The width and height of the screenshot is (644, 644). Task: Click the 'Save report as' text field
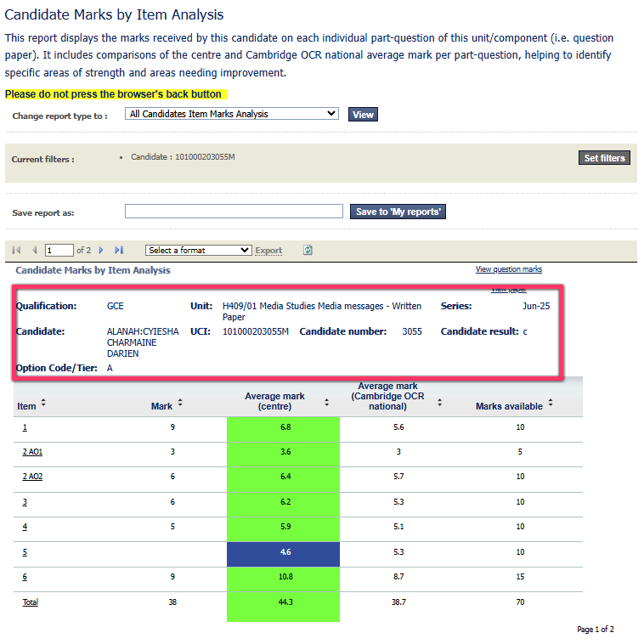[x=234, y=212]
